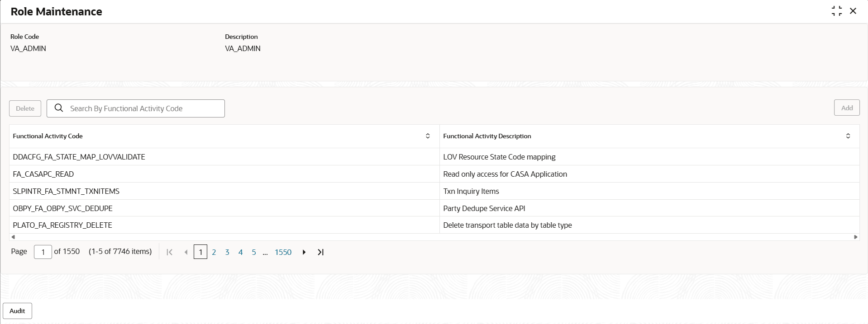
Task: Go to page 2
Action: pos(214,252)
